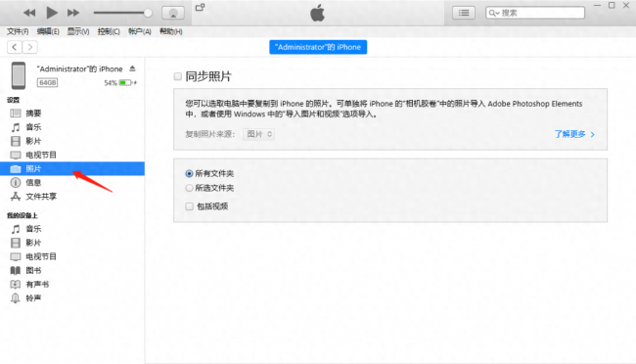Select the 所有文件夹 radio button
The image size is (636, 364).
coord(189,173)
